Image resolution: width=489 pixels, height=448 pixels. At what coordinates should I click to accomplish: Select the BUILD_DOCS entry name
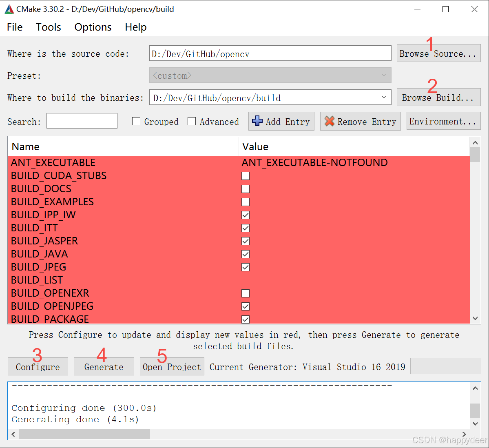click(x=41, y=189)
